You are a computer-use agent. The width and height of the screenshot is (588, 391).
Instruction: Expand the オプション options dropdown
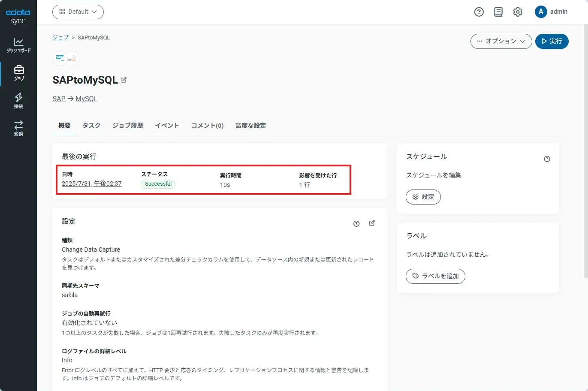[501, 41]
